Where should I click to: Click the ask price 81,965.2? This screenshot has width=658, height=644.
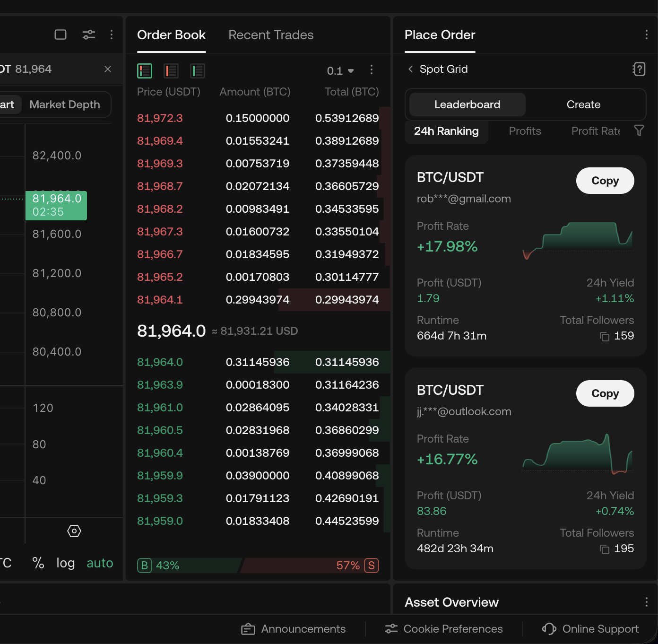(160, 277)
